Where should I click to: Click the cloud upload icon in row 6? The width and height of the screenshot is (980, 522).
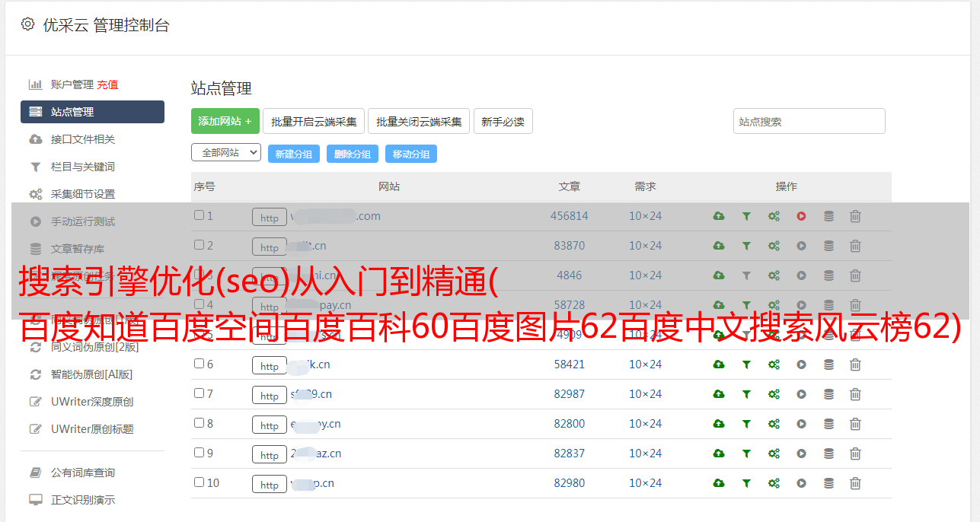tap(719, 364)
